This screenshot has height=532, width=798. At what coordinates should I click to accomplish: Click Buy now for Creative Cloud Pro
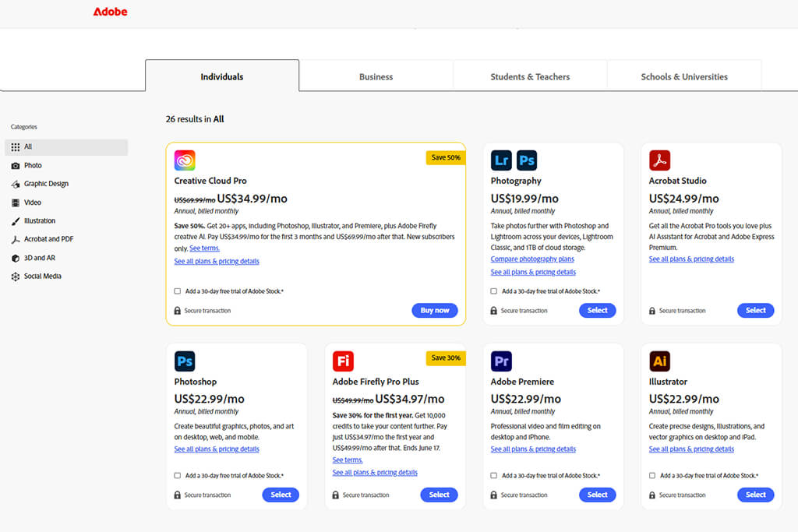435,310
